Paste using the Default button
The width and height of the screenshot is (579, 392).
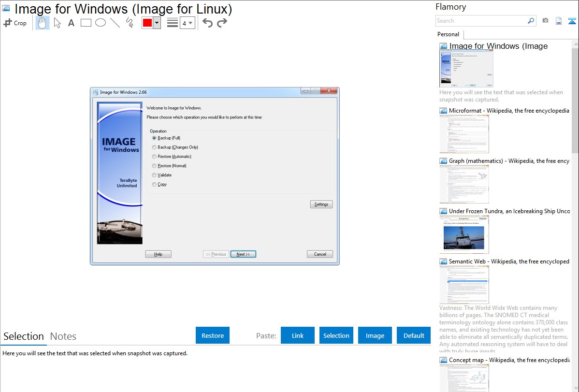pos(414,335)
